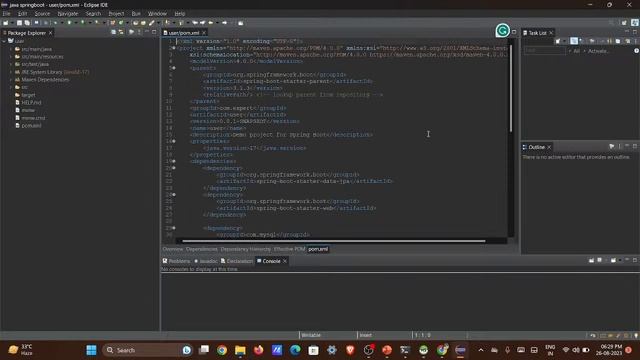Switch to the Effective POM tab
Viewport: 640px width, 360px height.
[289, 249]
